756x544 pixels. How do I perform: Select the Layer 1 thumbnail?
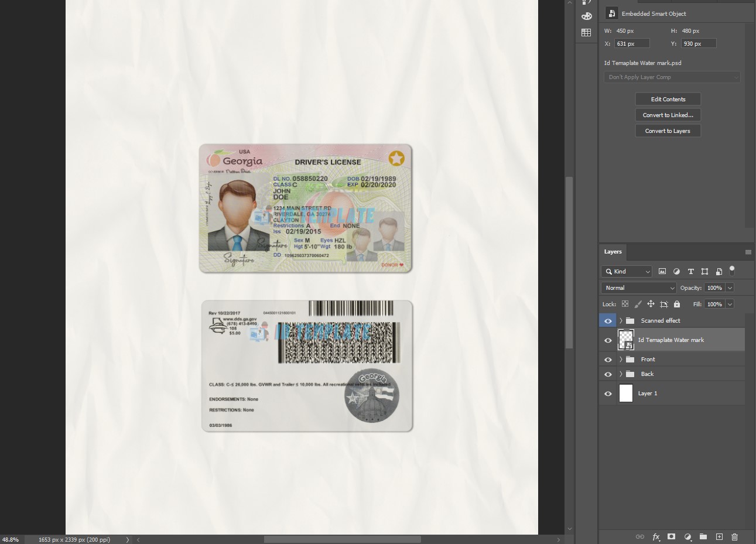[626, 393]
